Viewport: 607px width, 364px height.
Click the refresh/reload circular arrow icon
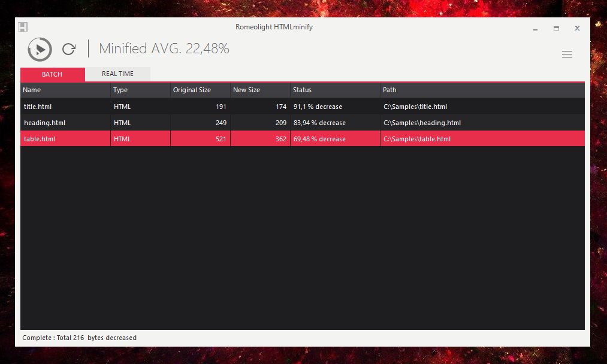[x=69, y=48]
